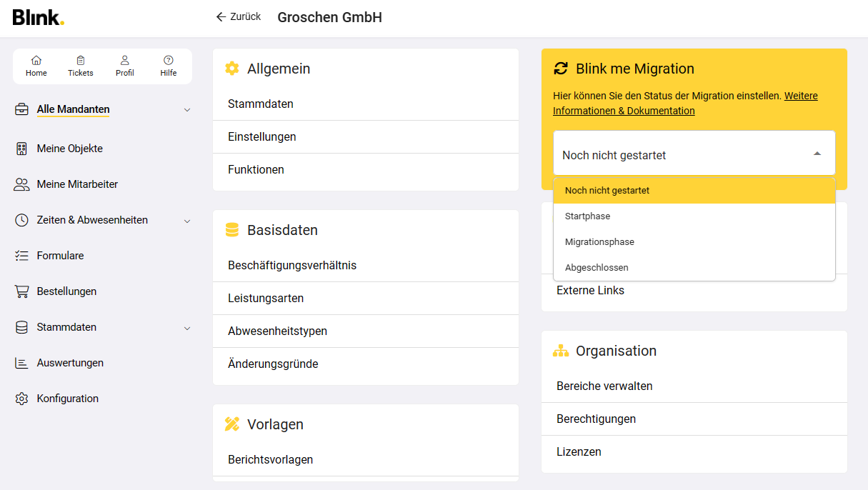Collapse the migration status dropdown arrow
Screen dimensions: 868x490
[x=817, y=154]
